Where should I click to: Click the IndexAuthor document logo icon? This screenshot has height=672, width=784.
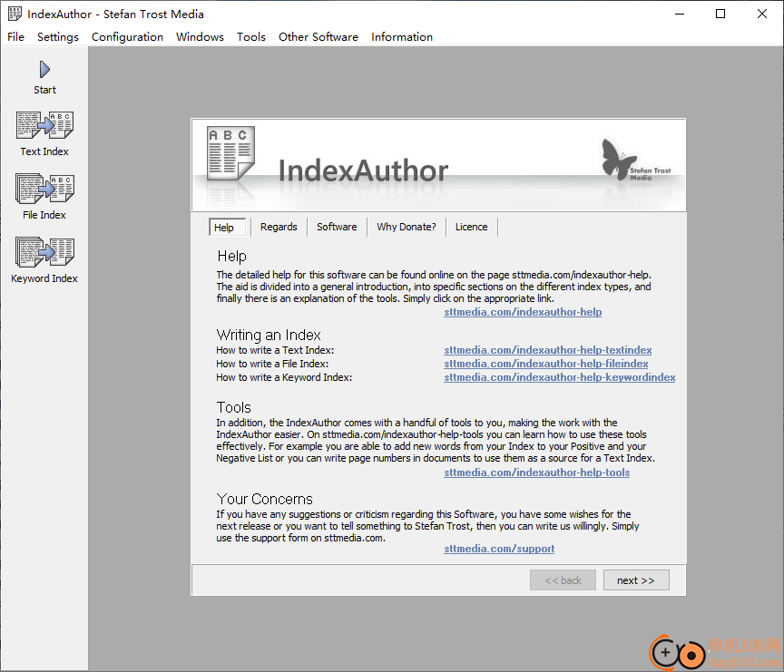[230, 153]
